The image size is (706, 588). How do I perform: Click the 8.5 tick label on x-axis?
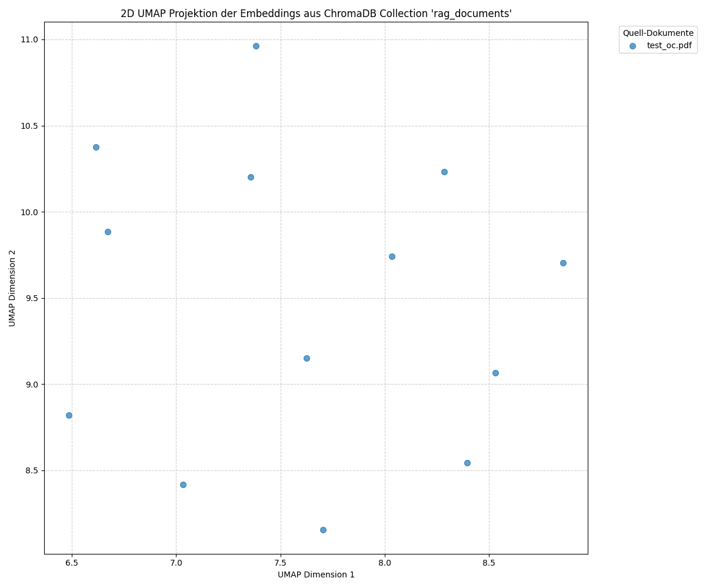point(488,563)
